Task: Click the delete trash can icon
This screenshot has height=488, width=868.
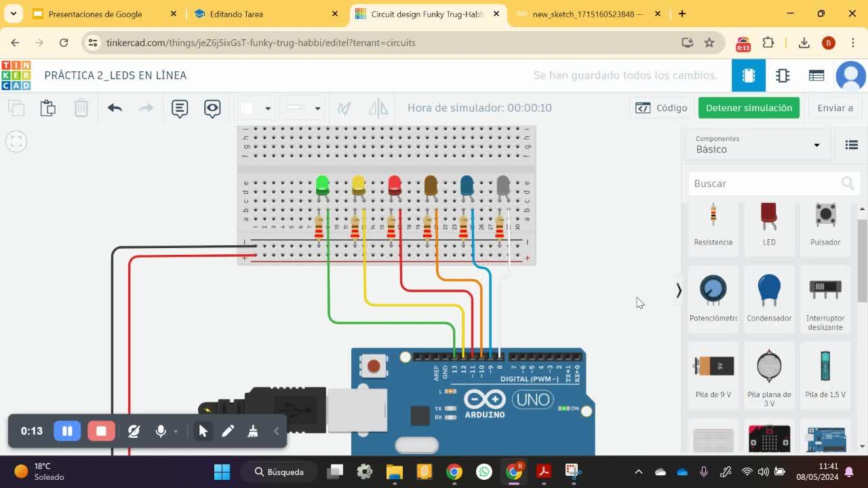Action: click(81, 108)
